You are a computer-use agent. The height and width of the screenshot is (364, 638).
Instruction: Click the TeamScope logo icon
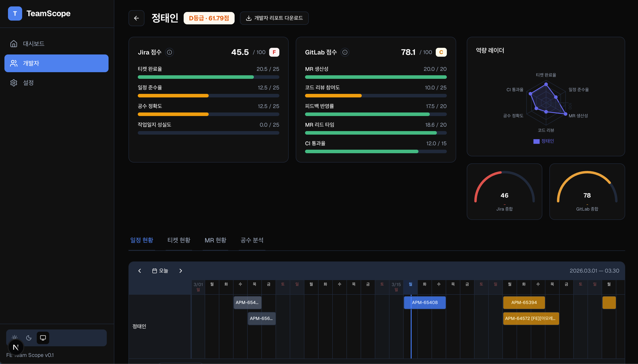(x=15, y=13)
